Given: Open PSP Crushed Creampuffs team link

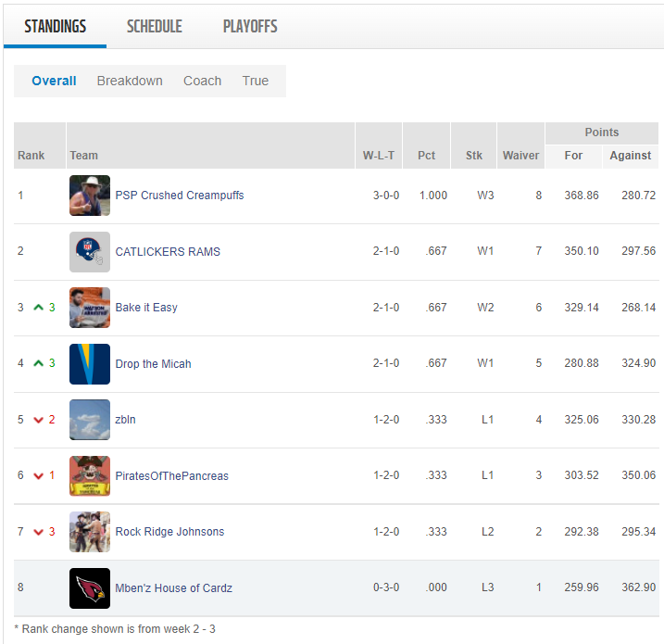Looking at the screenshot, I should coord(180,196).
